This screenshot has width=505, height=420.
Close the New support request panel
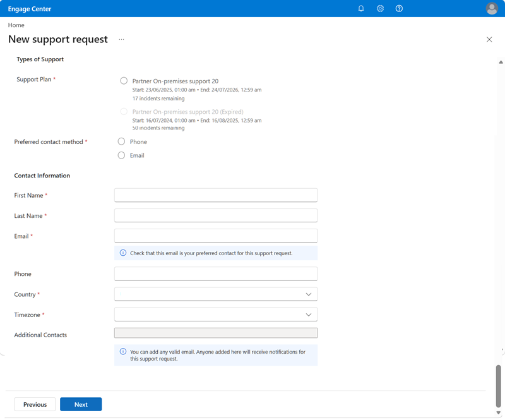[489, 39]
